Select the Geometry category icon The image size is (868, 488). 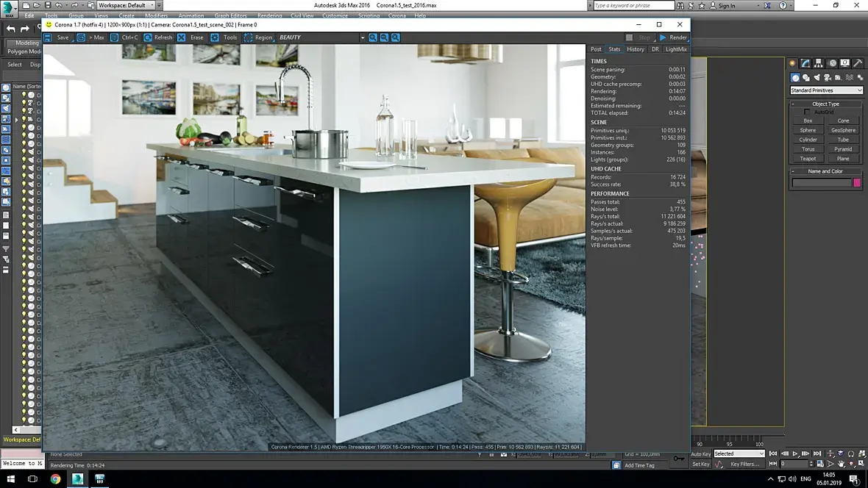(795, 78)
